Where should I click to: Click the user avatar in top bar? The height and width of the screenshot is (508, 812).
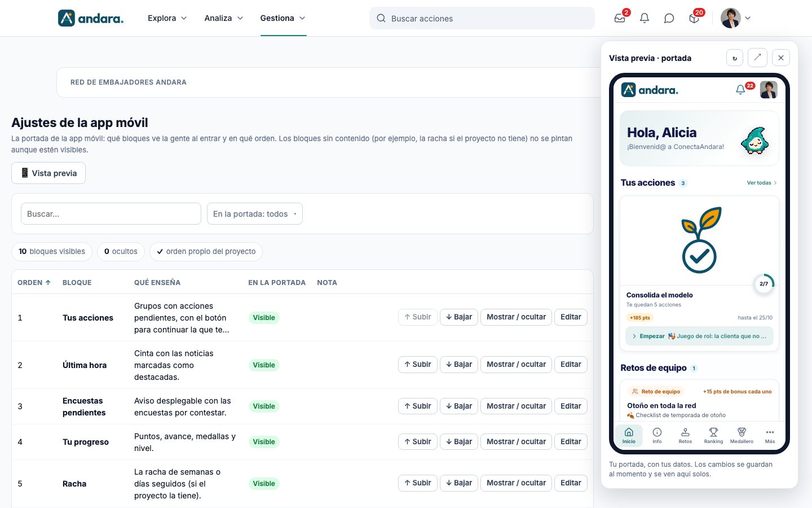[731, 18]
